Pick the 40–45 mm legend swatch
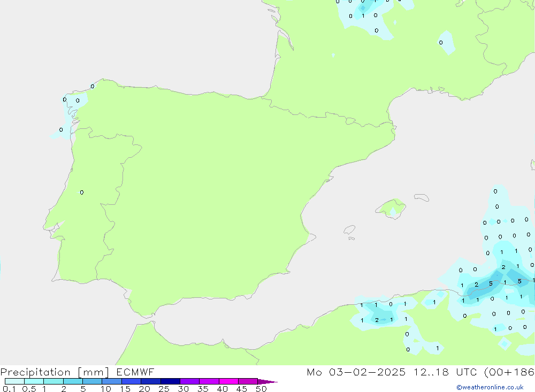The image size is (535, 392). [x=228, y=381]
